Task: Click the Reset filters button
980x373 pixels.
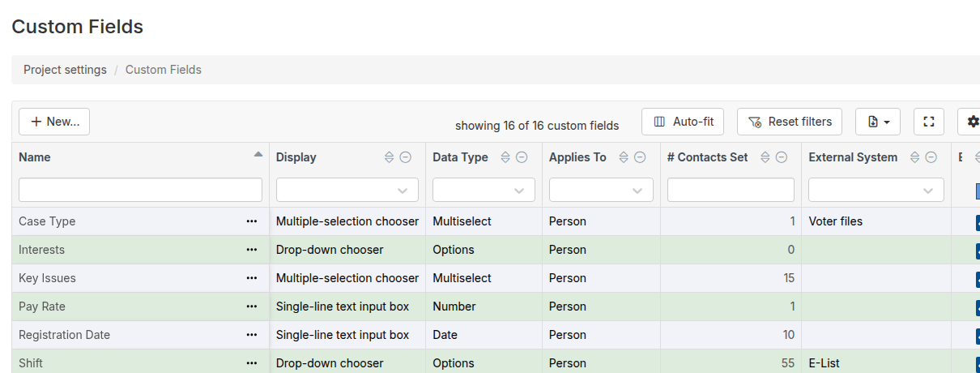Action: (x=790, y=122)
